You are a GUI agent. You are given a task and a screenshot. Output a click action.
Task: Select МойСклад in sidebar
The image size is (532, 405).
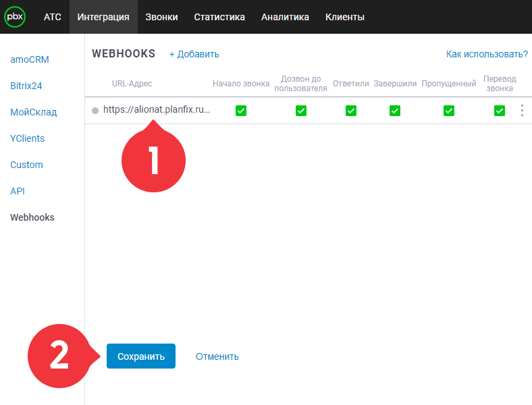34,112
